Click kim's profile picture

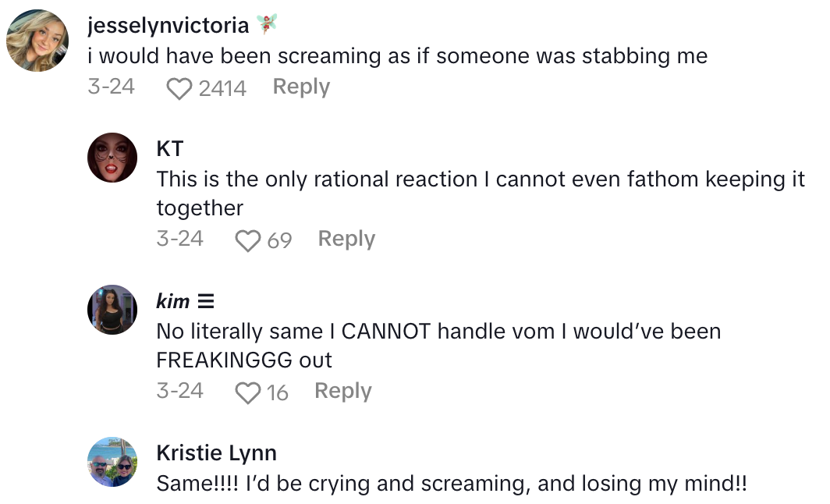[112, 310]
